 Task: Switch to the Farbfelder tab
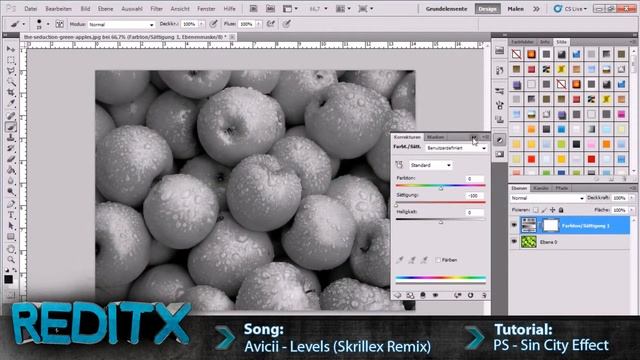click(x=522, y=42)
